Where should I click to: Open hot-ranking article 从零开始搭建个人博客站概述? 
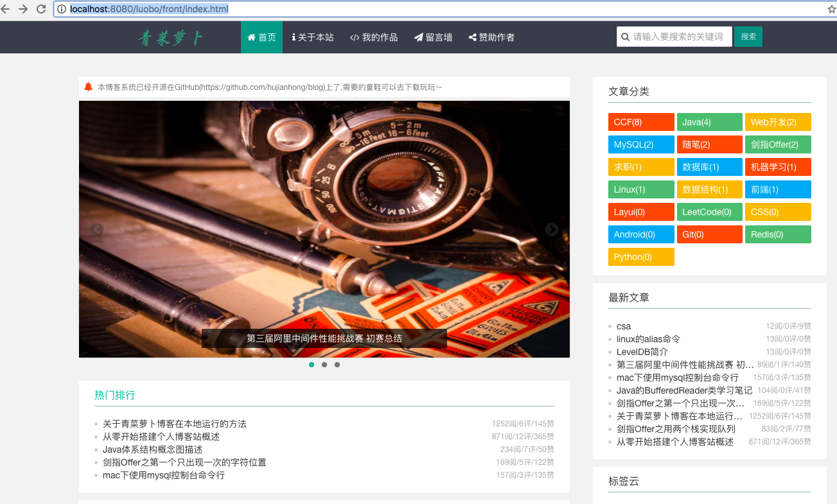[161, 437]
